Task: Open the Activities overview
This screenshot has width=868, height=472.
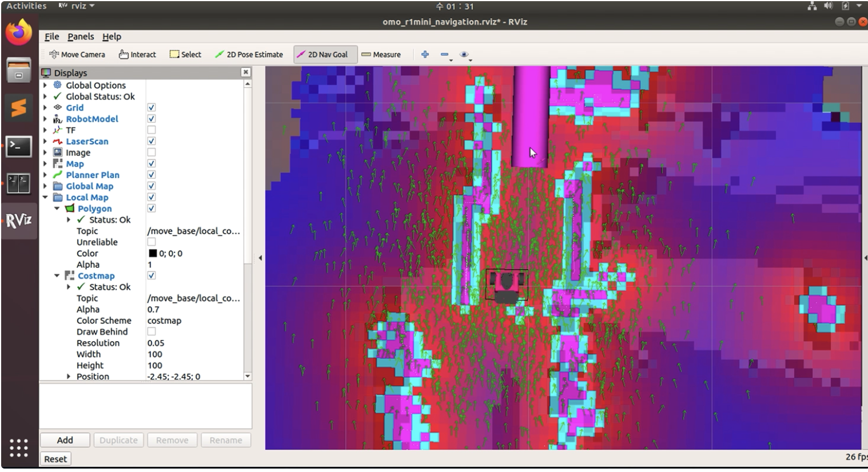Action: pyautogui.click(x=26, y=6)
